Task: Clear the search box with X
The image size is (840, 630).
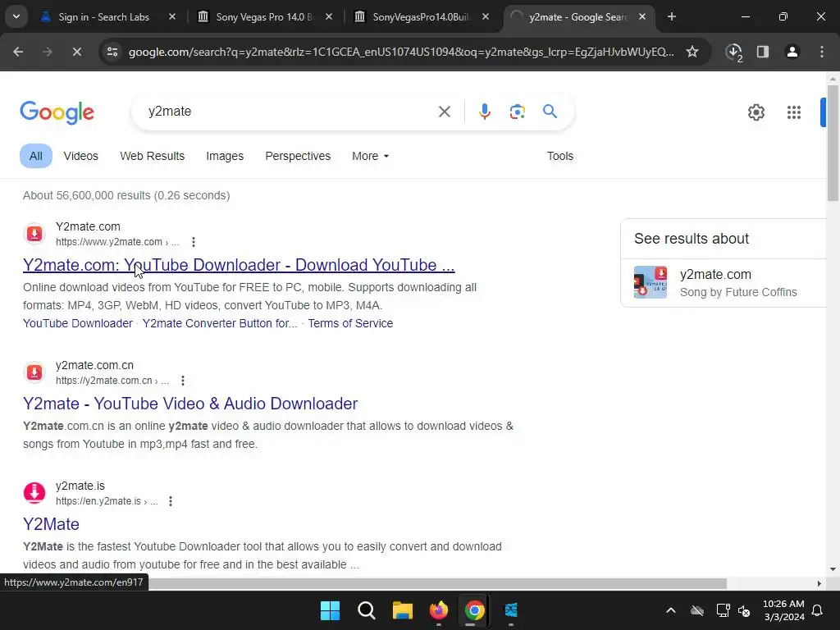Action: [444, 112]
